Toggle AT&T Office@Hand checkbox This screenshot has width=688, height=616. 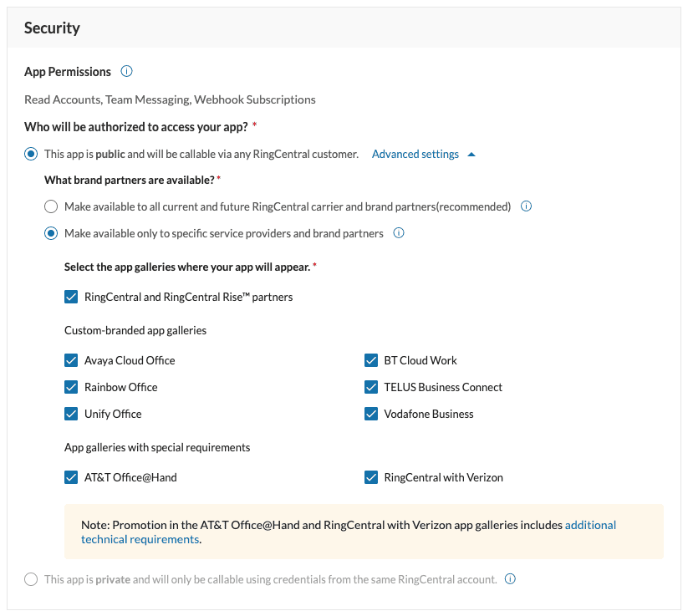[x=71, y=477]
